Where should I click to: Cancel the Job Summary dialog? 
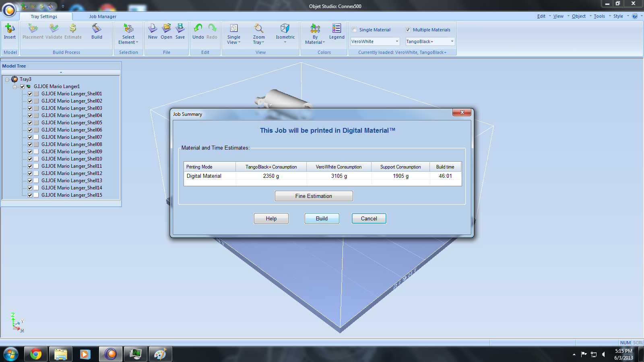pyautogui.click(x=369, y=218)
